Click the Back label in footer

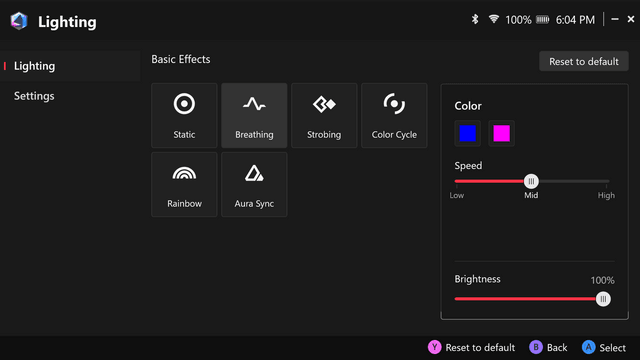pos(557,348)
